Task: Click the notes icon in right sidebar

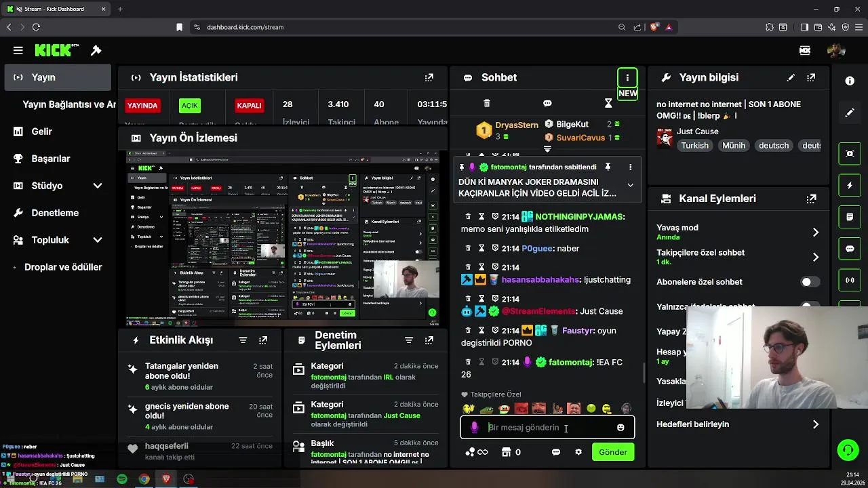Action: (x=850, y=217)
